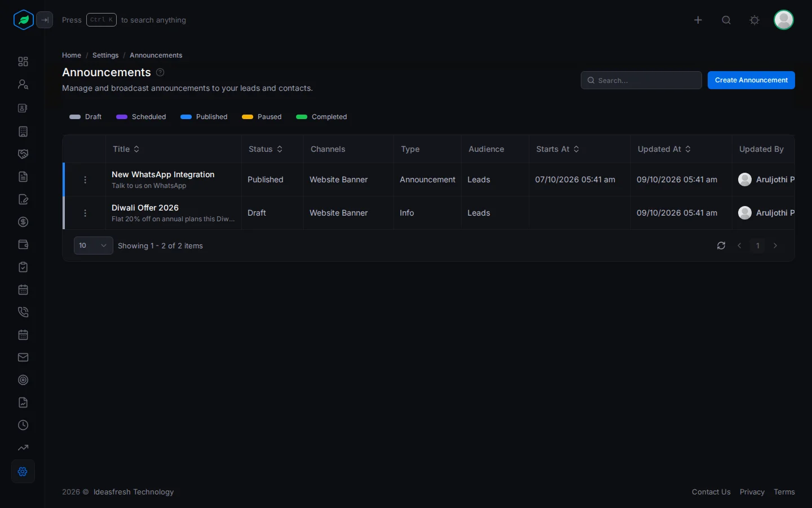
Task: Click the green leaf app logo
Action: (24, 20)
